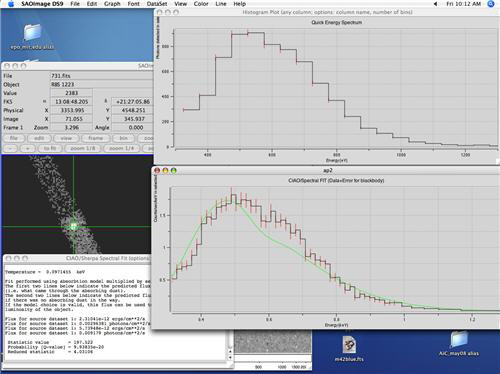
Task: Open the DataSet menu
Action: coord(157,4)
